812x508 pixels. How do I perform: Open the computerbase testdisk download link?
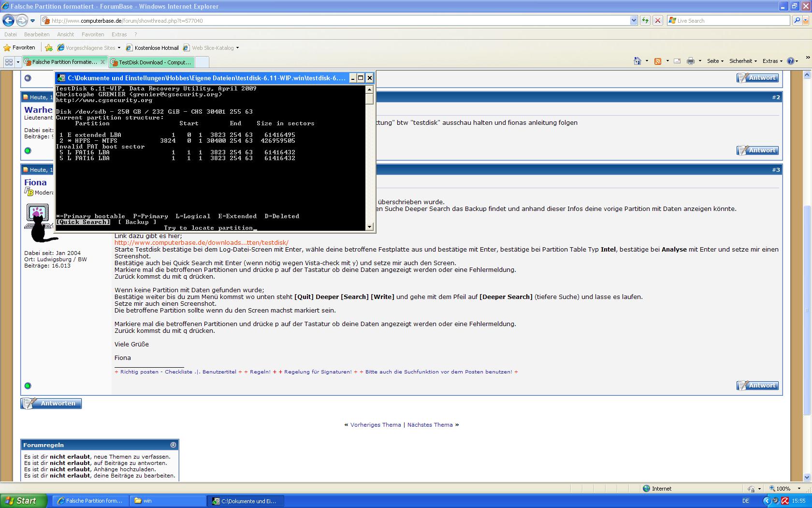click(202, 243)
